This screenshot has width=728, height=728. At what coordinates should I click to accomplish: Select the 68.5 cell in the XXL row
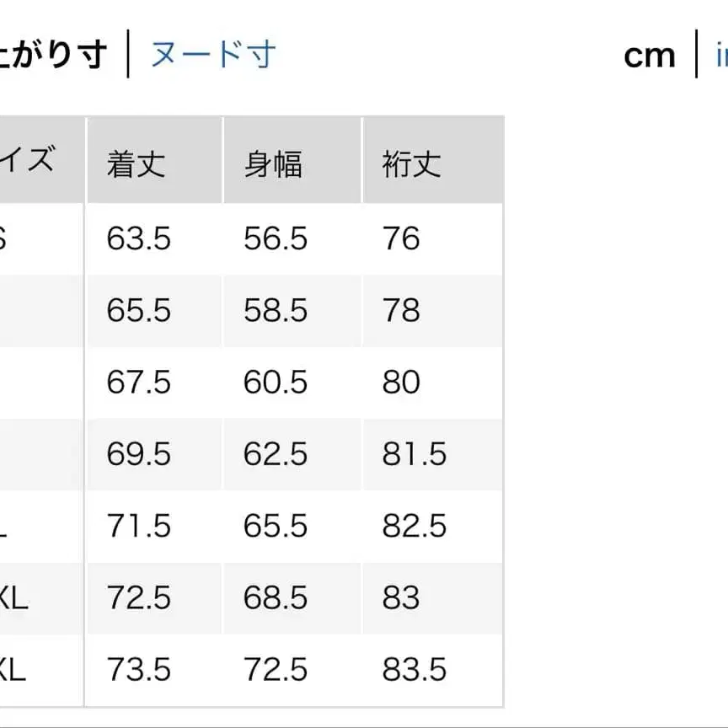[x=276, y=598]
